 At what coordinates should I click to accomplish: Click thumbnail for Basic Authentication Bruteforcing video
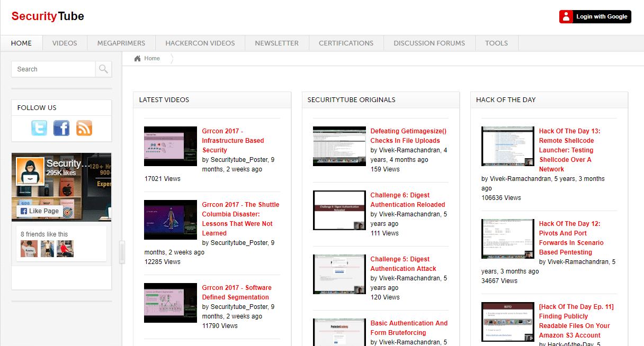point(339,332)
